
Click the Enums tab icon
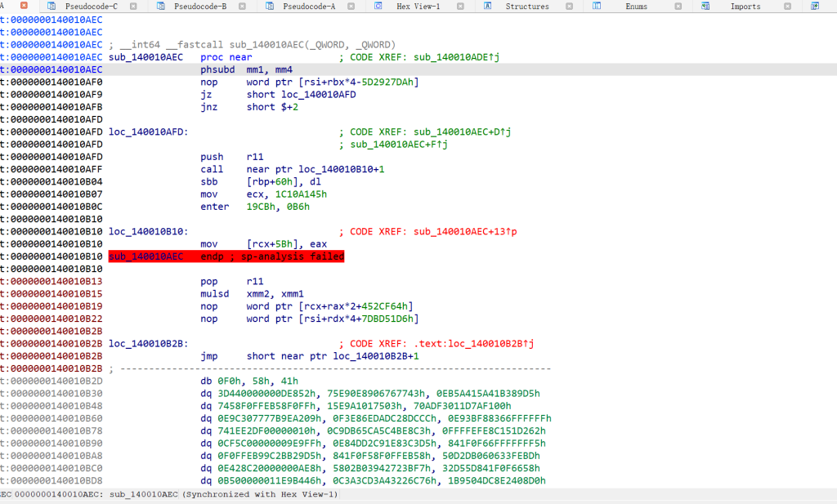tap(598, 7)
